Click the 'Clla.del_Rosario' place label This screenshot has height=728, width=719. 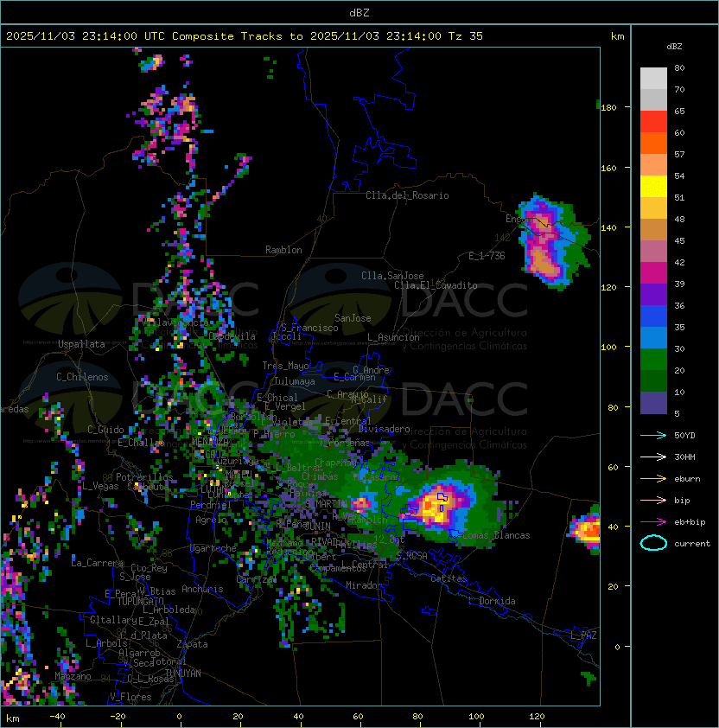(x=407, y=195)
